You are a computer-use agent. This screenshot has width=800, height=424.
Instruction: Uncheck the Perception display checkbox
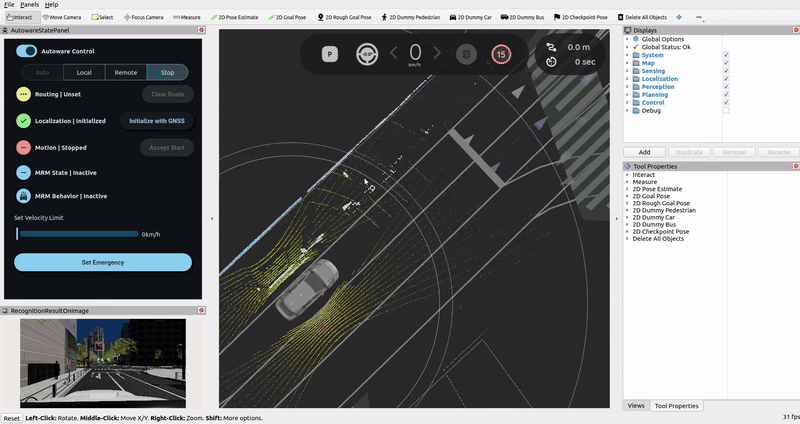(x=725, y=86)
